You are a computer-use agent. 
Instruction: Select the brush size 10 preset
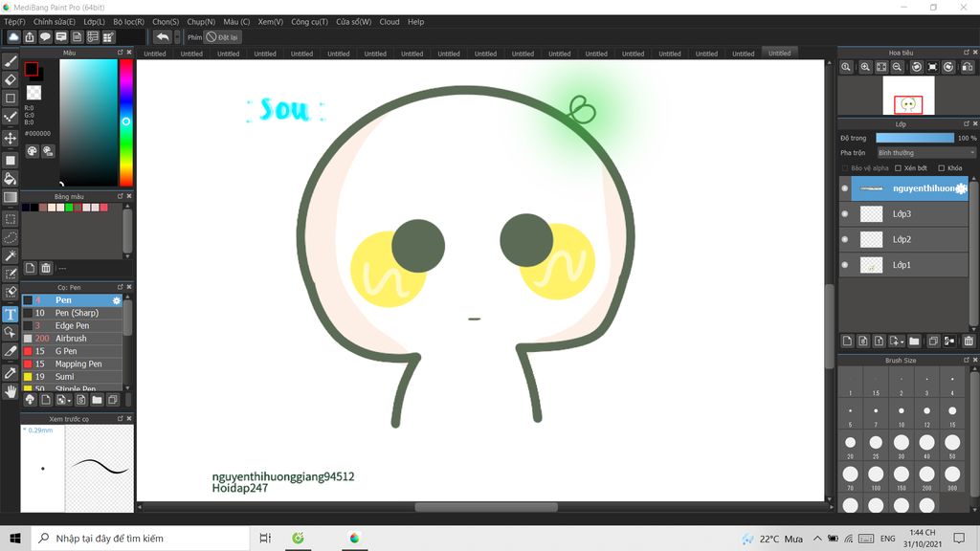(x=902, y=414)
